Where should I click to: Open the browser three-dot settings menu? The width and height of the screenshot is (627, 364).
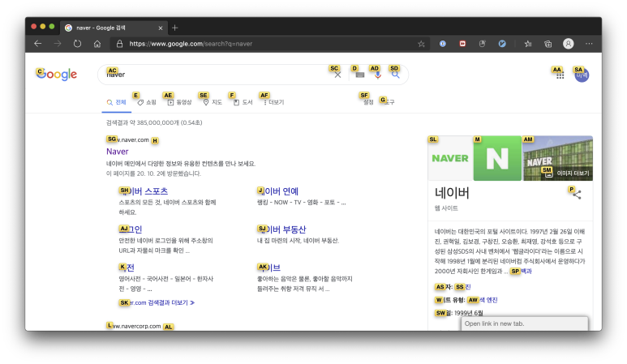[x=589, y=44]
